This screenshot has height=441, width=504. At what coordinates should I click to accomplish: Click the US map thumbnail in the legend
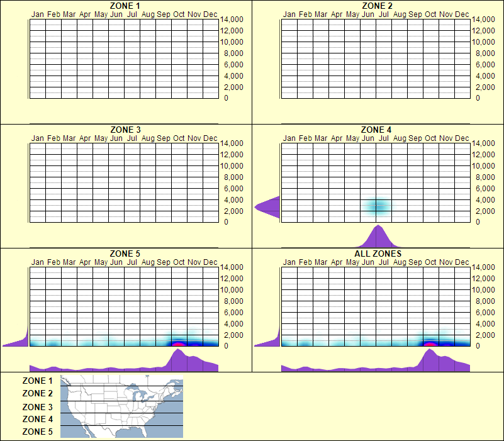click(120, 406)
